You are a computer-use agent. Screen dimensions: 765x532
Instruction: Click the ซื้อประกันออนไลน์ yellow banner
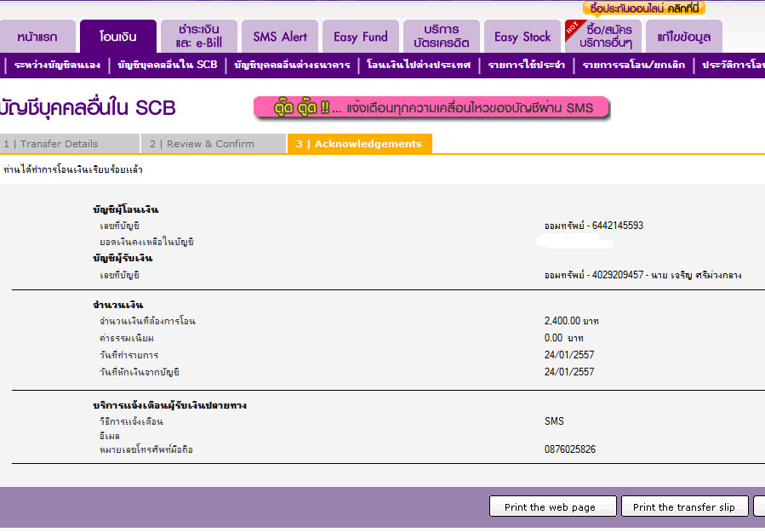pyautogui.click(x=644, y=9)
